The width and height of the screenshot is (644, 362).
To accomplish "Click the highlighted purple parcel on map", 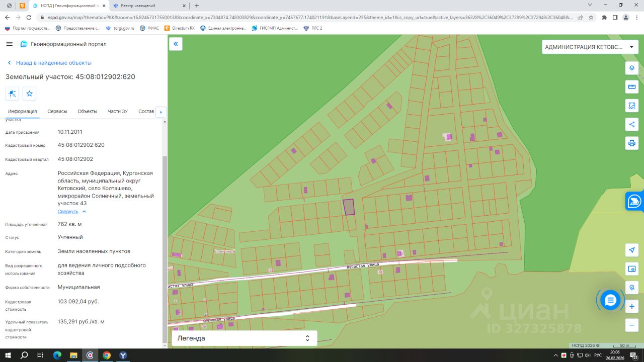I will 348,207.
